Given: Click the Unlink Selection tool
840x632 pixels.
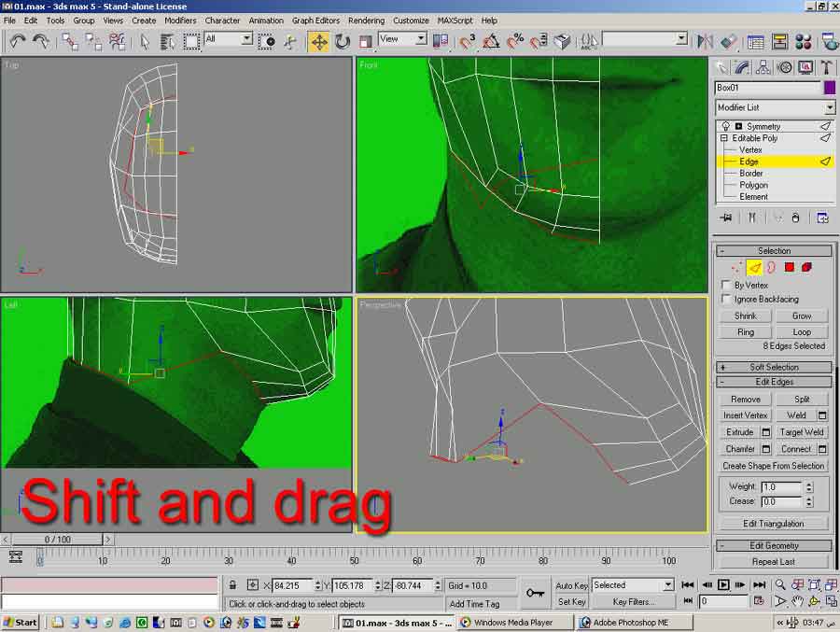Looking at the screenshot, I should (x=93, y=41).
